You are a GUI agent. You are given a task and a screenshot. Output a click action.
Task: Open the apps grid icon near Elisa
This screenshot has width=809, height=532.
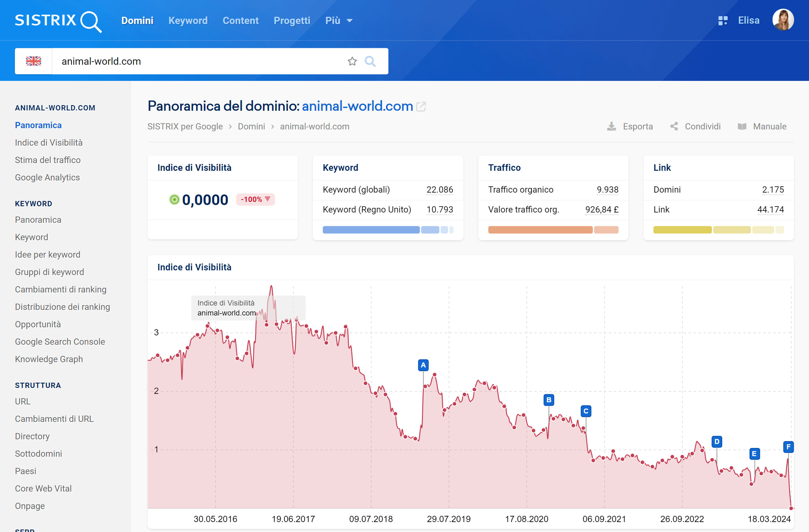(x=723, y=21)
